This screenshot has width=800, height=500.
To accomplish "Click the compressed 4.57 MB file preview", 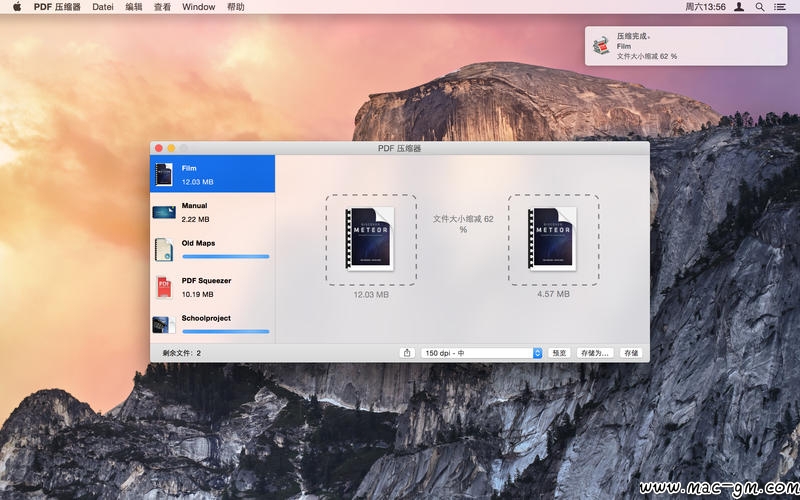I will click(553, 239).
